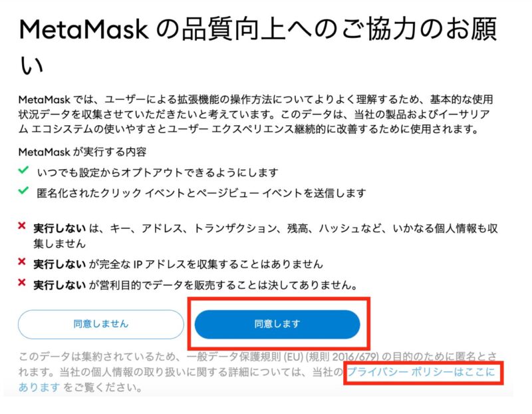Click the MetaMask の品質向上 heading
The height and width of the screenshot is (414, 532).
258,46
